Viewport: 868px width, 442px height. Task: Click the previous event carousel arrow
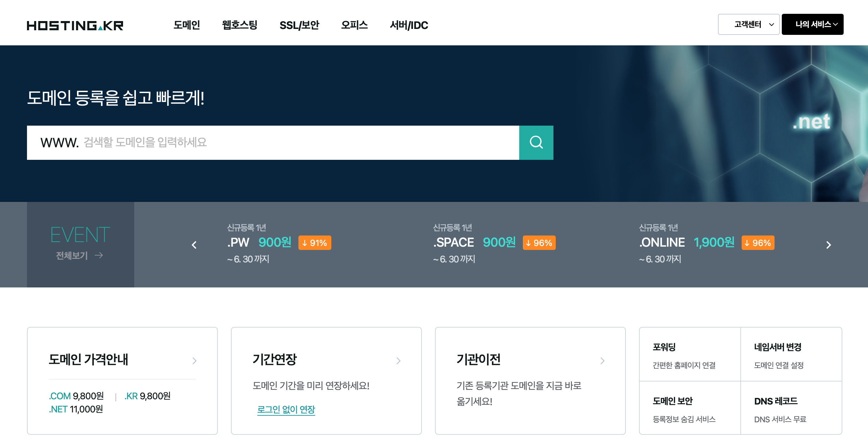(x=194, y=245)
